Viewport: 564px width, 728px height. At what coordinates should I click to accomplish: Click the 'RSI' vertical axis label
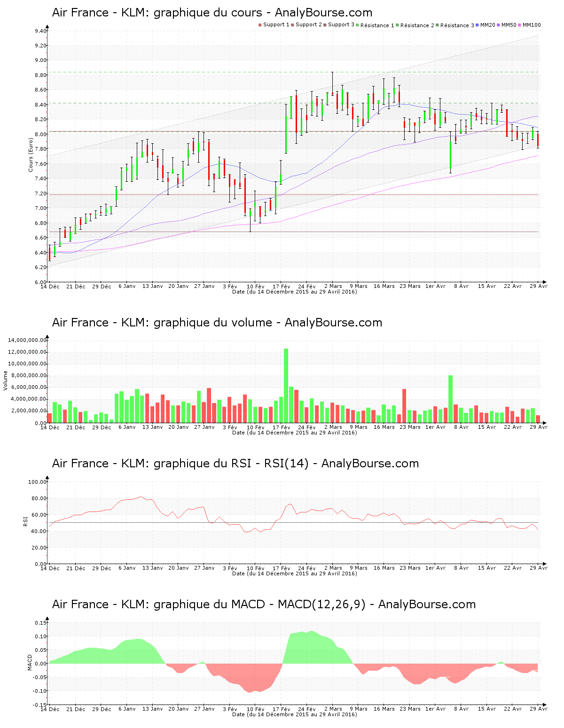click(x=25, y=521)
